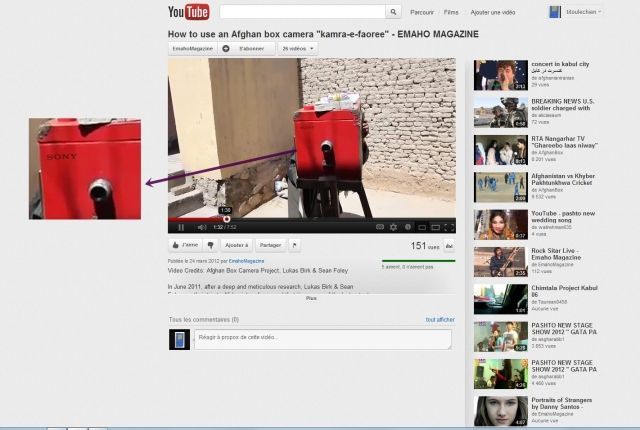
Task: Open the '26 vidéos' dropdown
Action: pos(298,49)
